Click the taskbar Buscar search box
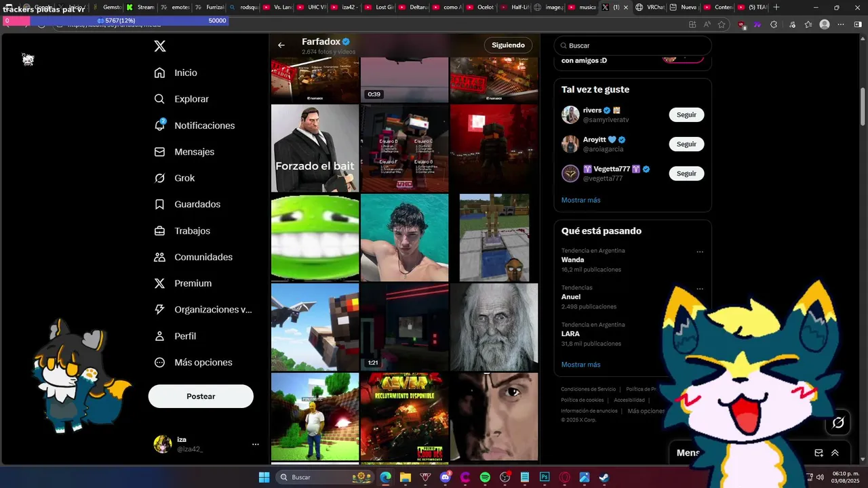 point(325,477)
